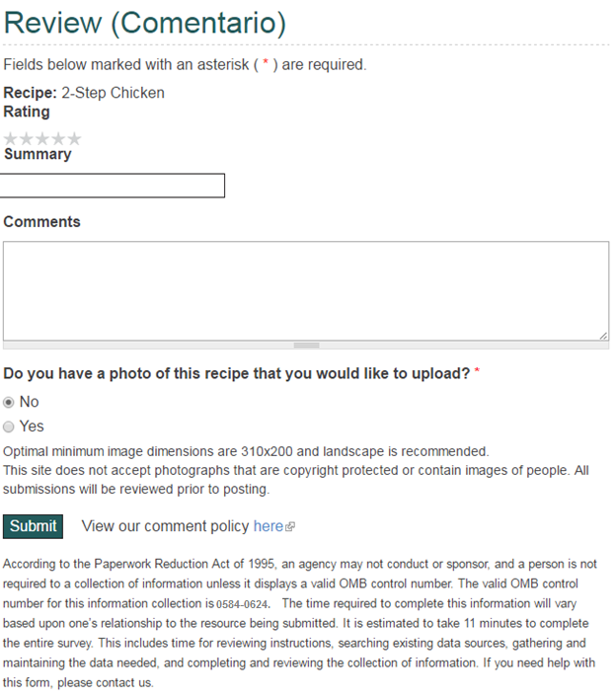Give the recipe three stars
Viewport: 616px width, 699px height.
click(x=42, y=139)
